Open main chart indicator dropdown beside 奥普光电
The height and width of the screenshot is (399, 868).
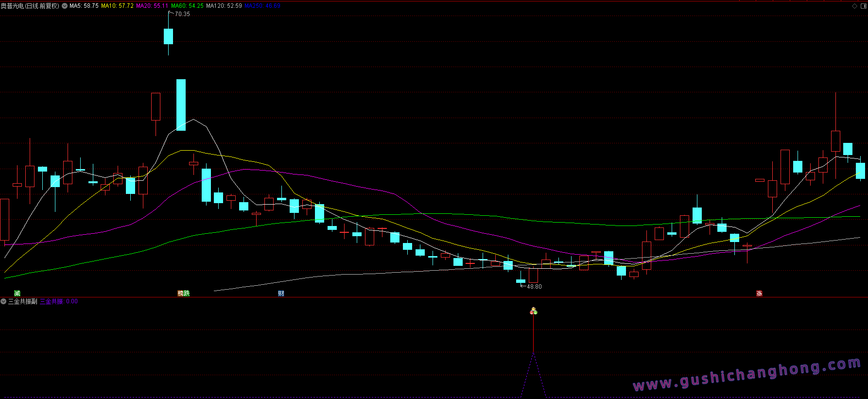[65, 6]
